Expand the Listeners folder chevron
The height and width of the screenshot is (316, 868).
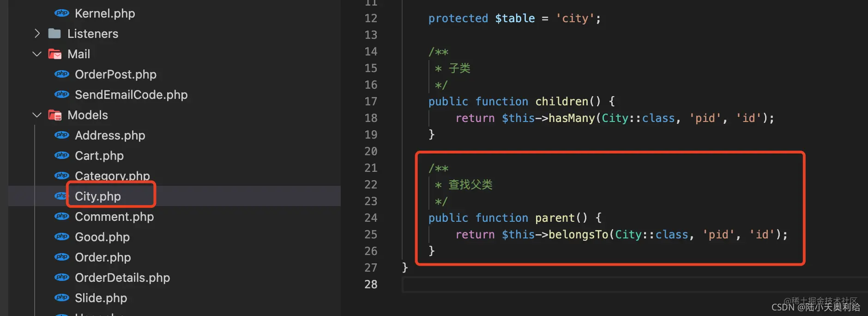(x=37, y=33)
